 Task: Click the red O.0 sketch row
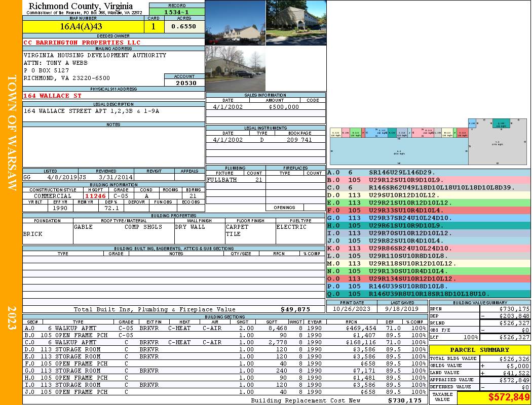429,278
